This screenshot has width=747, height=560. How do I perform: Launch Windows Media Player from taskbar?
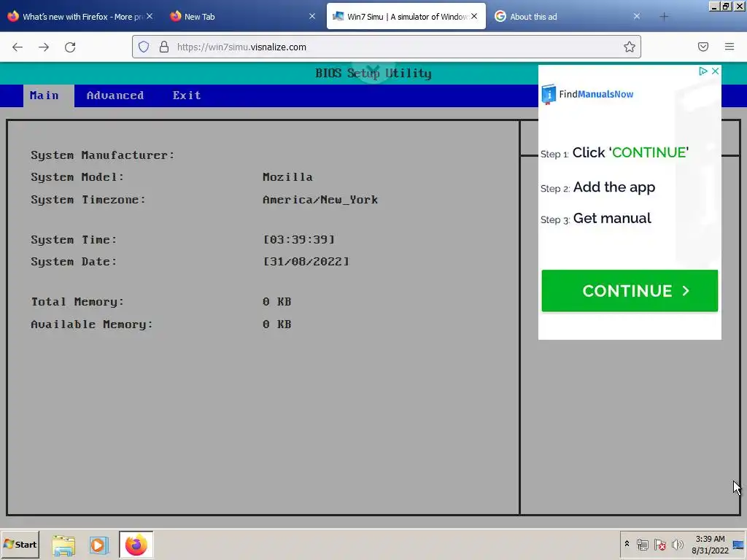click(99, 545)
